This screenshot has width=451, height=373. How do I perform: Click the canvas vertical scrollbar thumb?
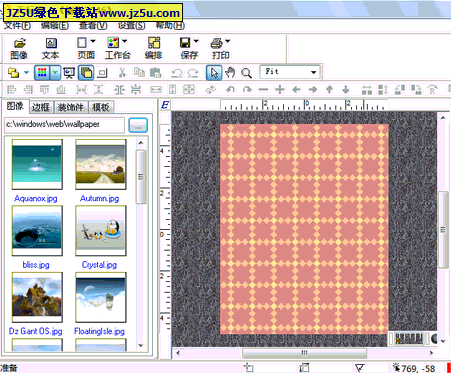pos(443,229)
